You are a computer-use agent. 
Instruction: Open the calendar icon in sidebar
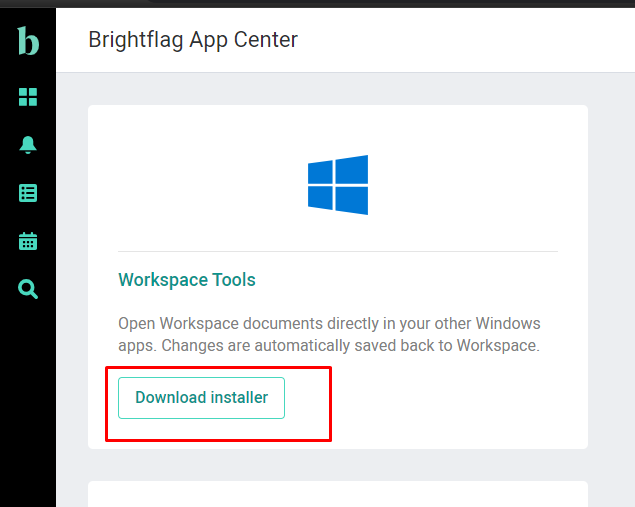[28, 241]
